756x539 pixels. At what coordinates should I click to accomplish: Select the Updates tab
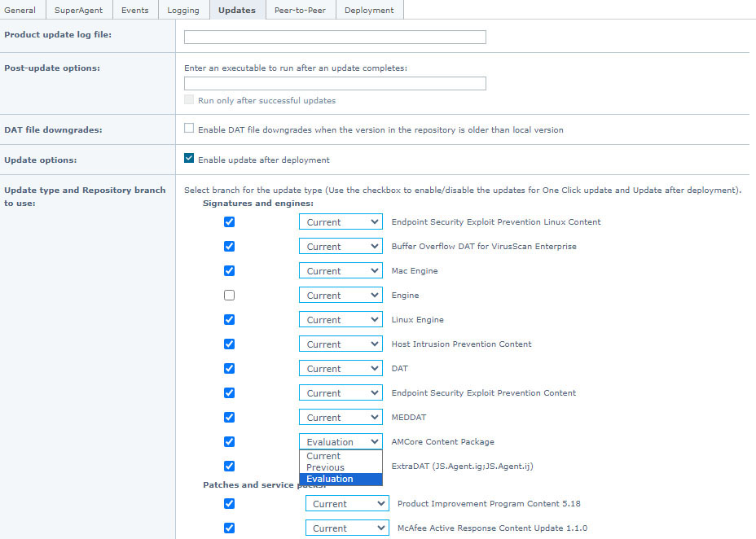point(237,10)
